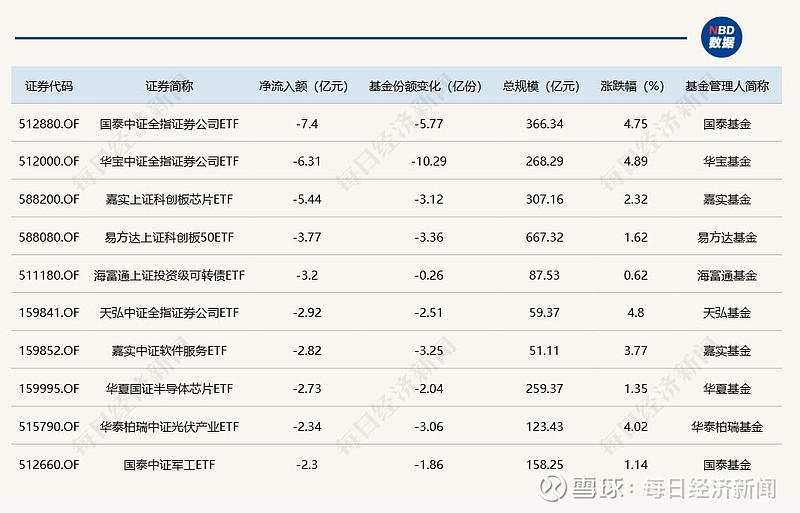Select code 159995.OF
The height and width of the screenshot is (513, 800).
pos(49,389)
